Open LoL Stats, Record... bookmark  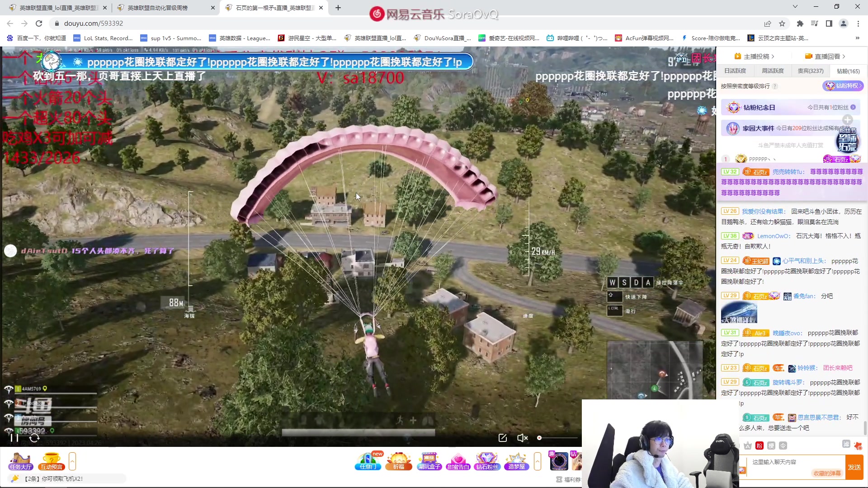click(x=103, y=38)
